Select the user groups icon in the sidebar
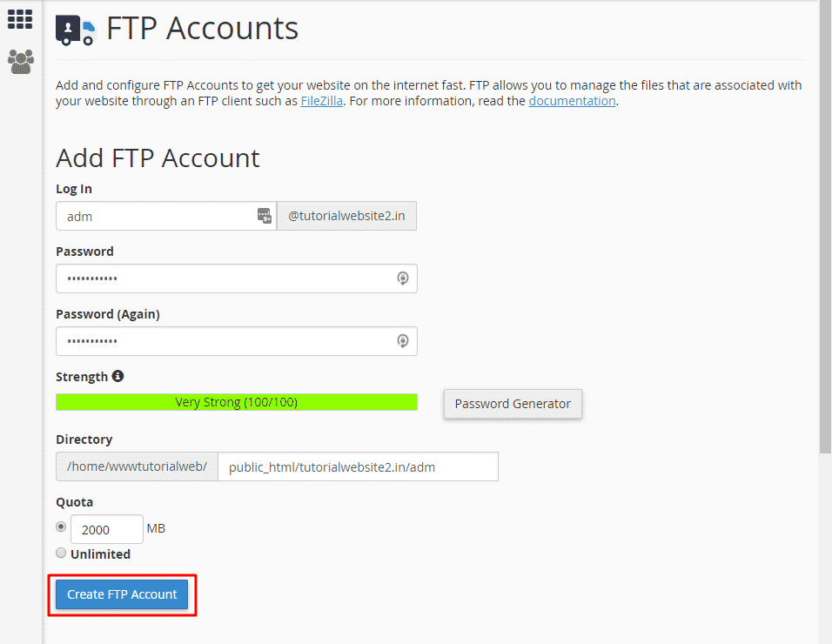Image resolution: width=832 pixels, height=644 pixels. (x=19, y=61)
